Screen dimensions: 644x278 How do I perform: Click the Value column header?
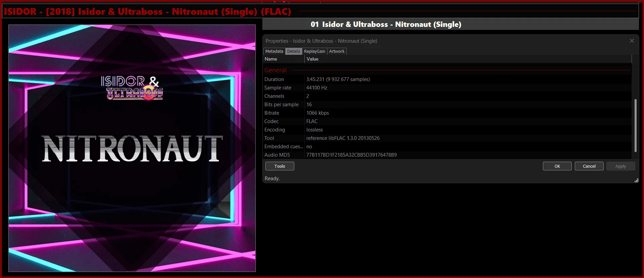click(x=468, y=59)
